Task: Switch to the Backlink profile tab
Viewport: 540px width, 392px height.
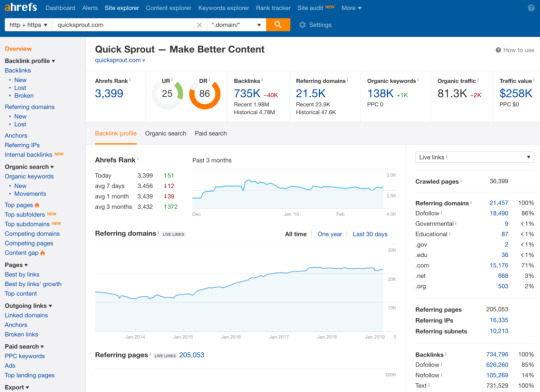Action: [x=116, y=133]
